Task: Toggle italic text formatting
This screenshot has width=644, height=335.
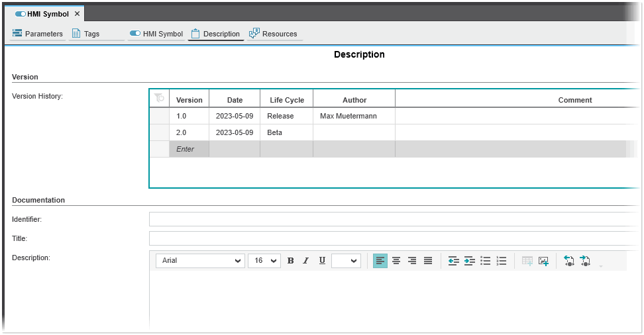Action: [x=305, y=261]
